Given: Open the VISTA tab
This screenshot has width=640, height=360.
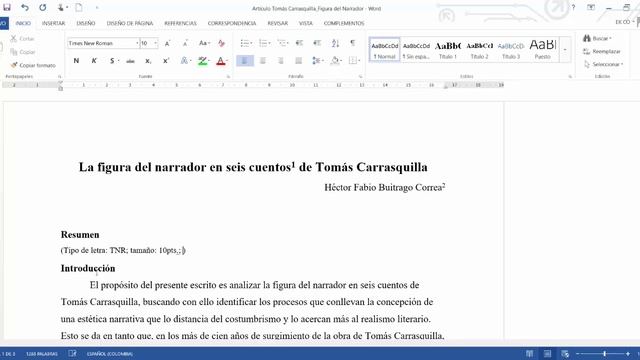Looking at the screenshot, I should (305, 23).
